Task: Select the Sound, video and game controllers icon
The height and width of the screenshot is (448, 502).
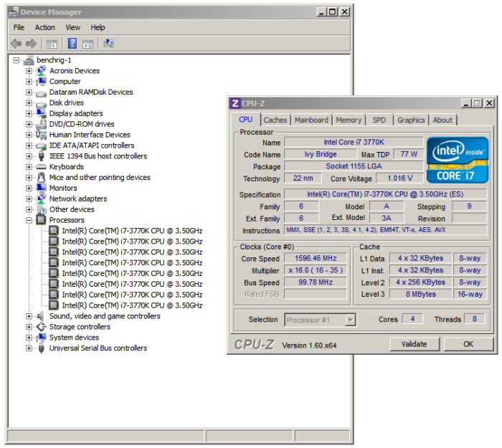Action: coord(40,316)
